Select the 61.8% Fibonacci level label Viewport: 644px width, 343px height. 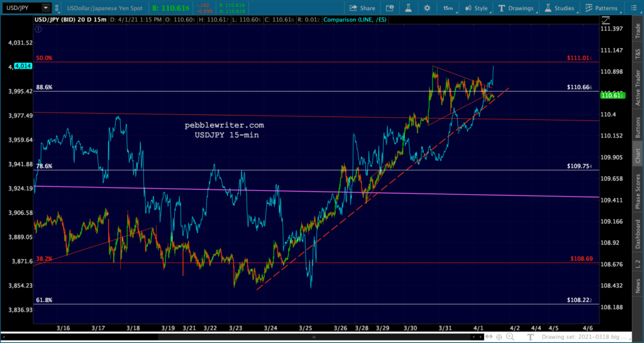[45, 300]
